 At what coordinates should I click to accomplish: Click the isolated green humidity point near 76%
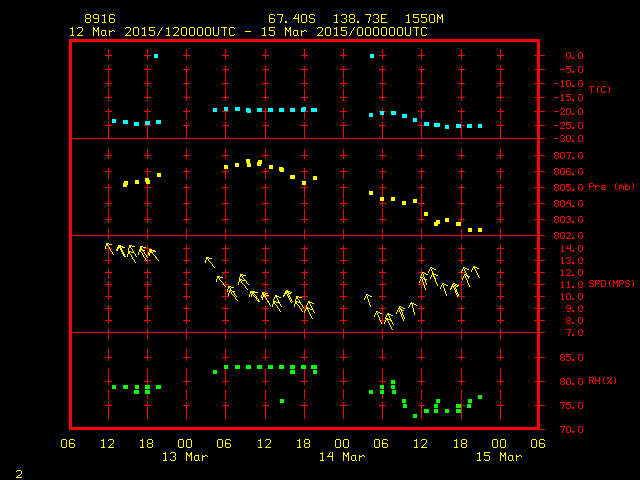coord(282,401)
